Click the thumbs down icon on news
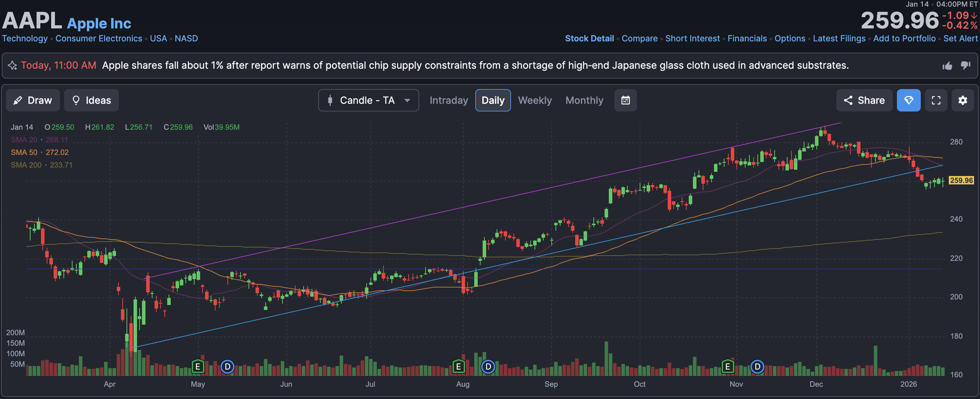 [x=966, y=66]
